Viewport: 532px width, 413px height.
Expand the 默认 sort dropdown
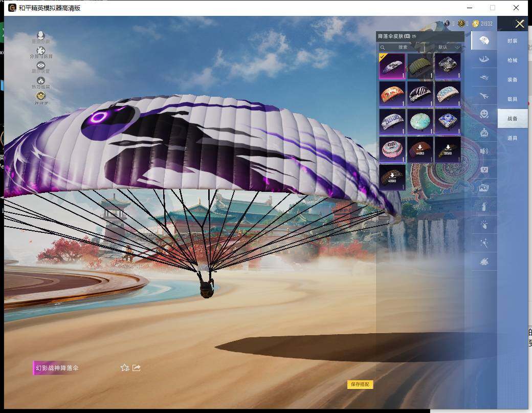point(449,47)
